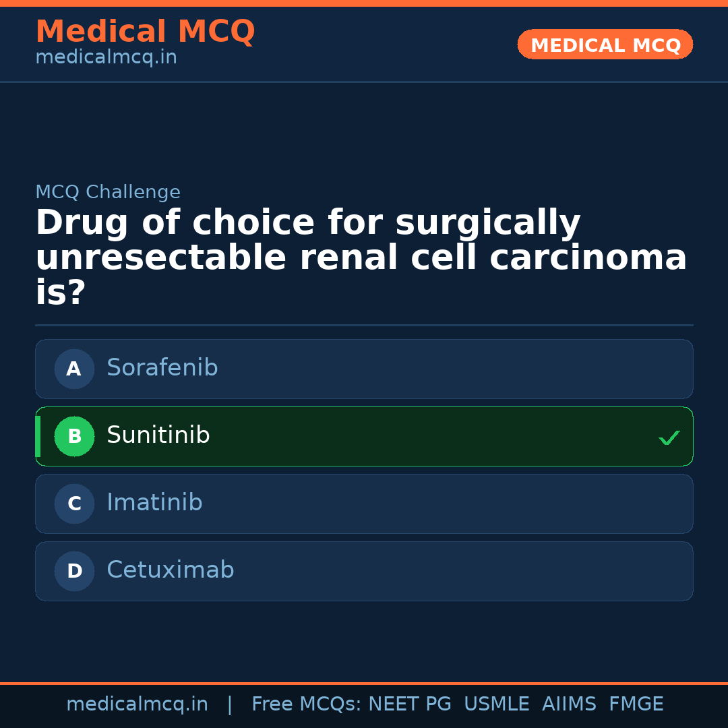Image resolution: width=728 pixels, height=728 pixels.
Task: Open medicalmcq.in link in the footer
Action: tap(137, 704)
